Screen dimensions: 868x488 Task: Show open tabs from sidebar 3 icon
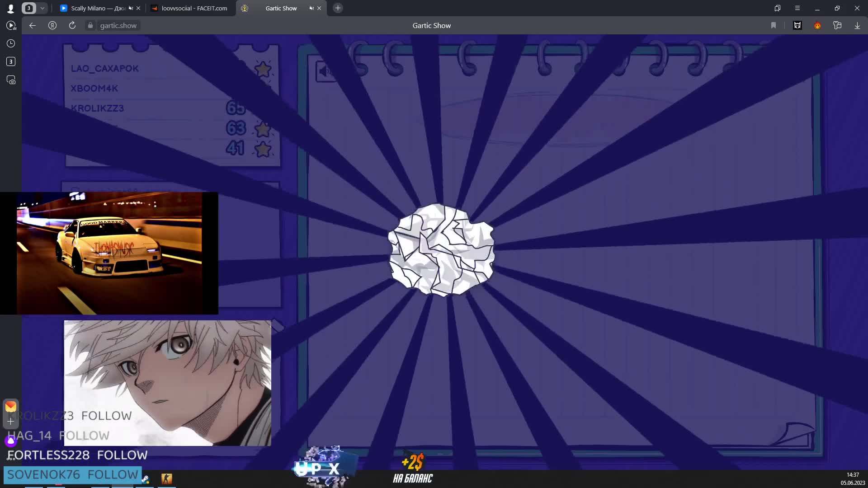pyautogui.click(x=11, y=61)
